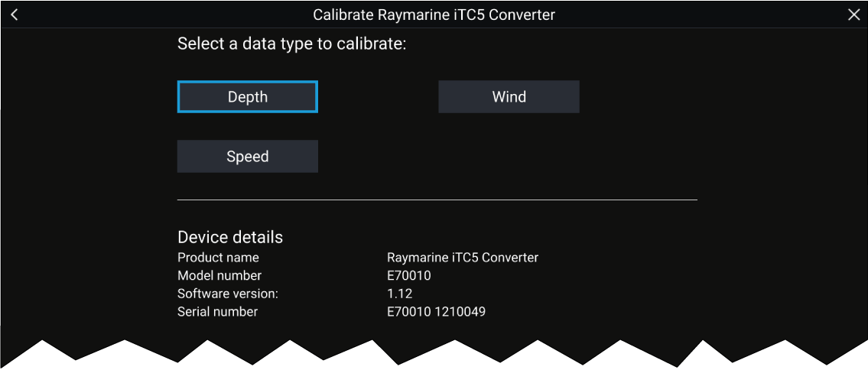Click 'Select a data type to calibrate:' heading

click(291, 44)
